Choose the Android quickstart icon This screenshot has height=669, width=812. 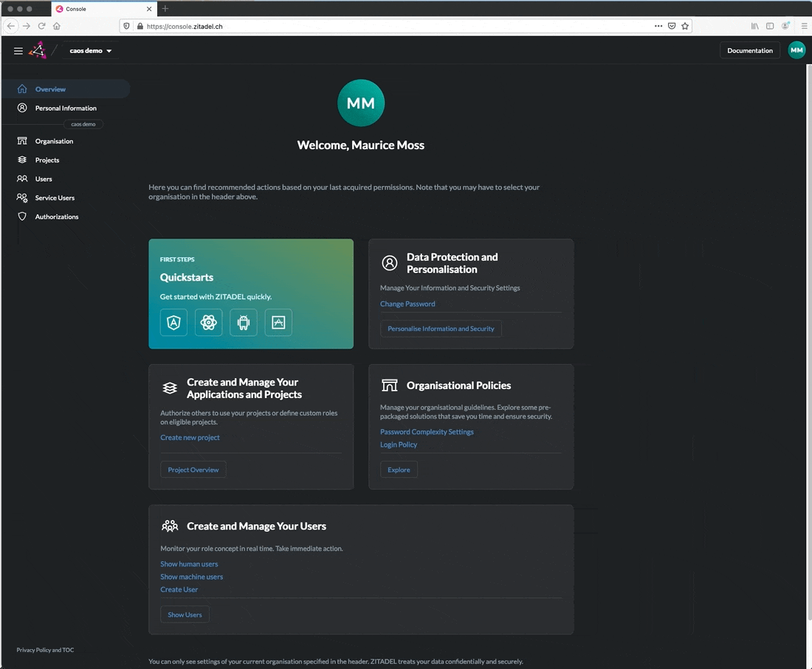(244, 323)
